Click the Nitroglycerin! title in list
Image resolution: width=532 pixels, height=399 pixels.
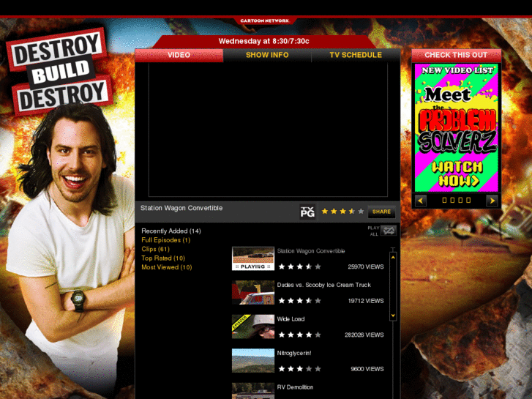coord(294,353)
